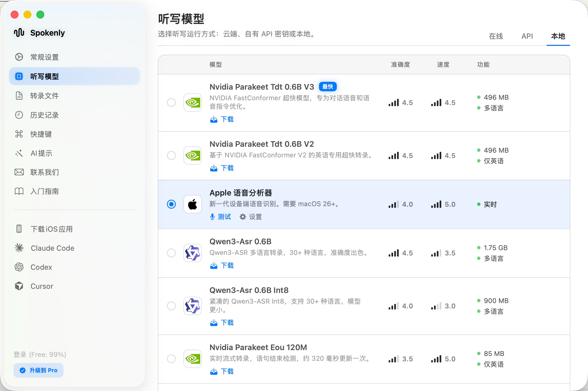The image size is (588, 391).
Task: Open the Claude Code sidebar entry
Action: pos(74,248)
